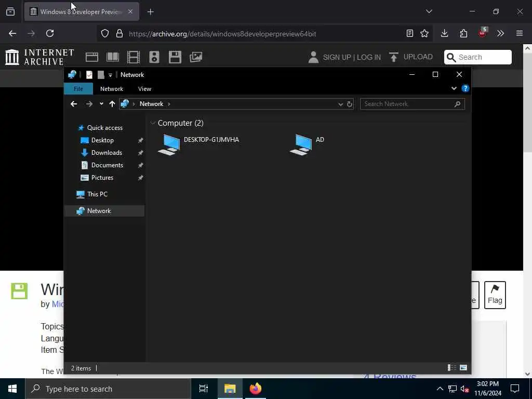Show tracking protection shield icon
The height and width of the screenshot is (399, 532).
105,33
